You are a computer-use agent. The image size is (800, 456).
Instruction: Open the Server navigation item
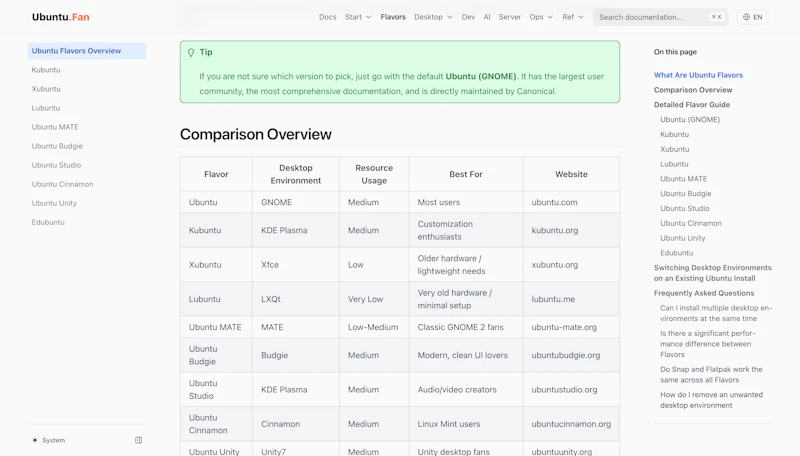pyautogui.click(x=510, y=17)
